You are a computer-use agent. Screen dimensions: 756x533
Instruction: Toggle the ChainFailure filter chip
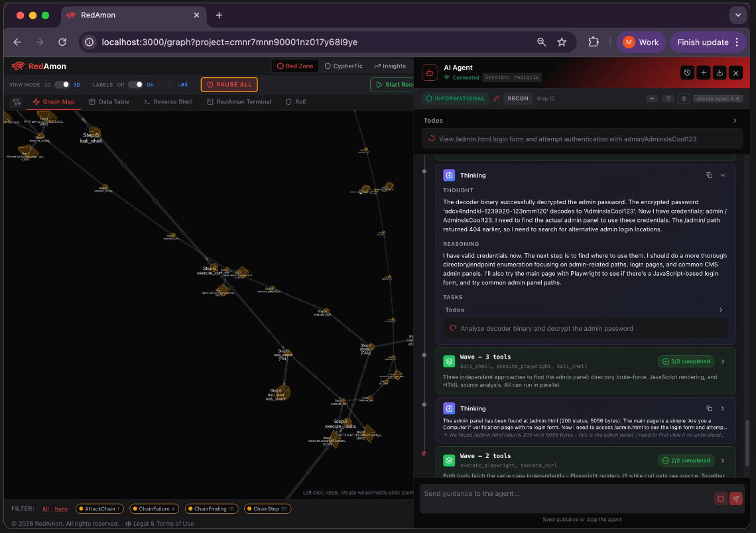[155, 509]
